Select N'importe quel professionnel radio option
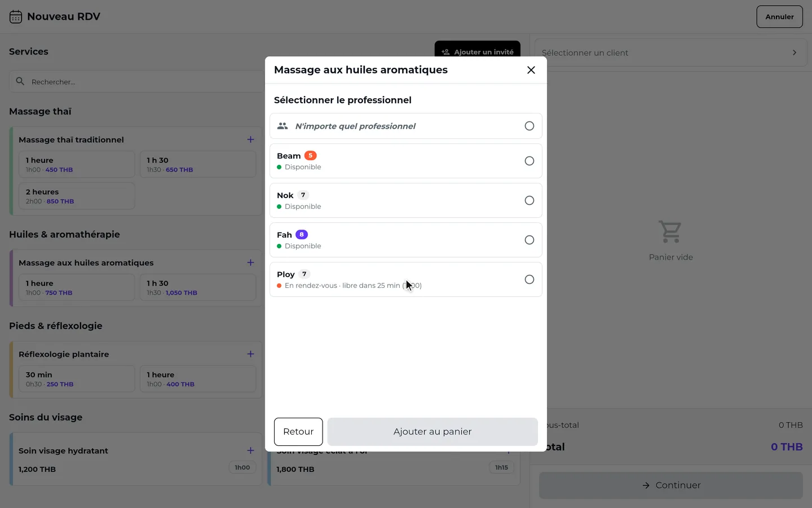Viewport: 812px width, 508px height. pos(529,126)
